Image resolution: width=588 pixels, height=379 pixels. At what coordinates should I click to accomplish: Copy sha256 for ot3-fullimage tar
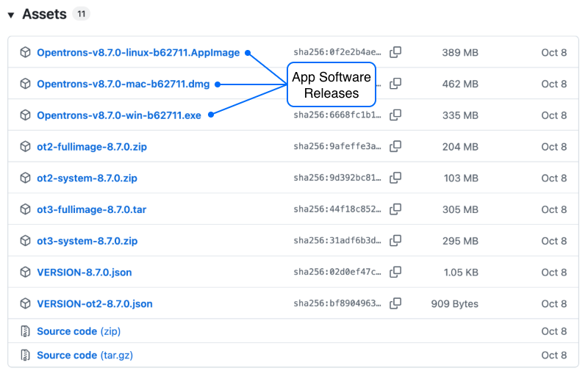tap(395, 209)
